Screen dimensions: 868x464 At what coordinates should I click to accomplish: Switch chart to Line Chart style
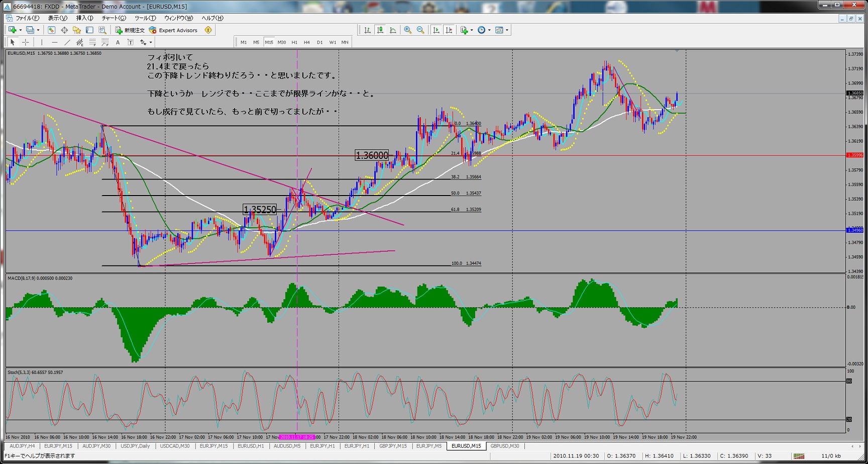[393, 30]
